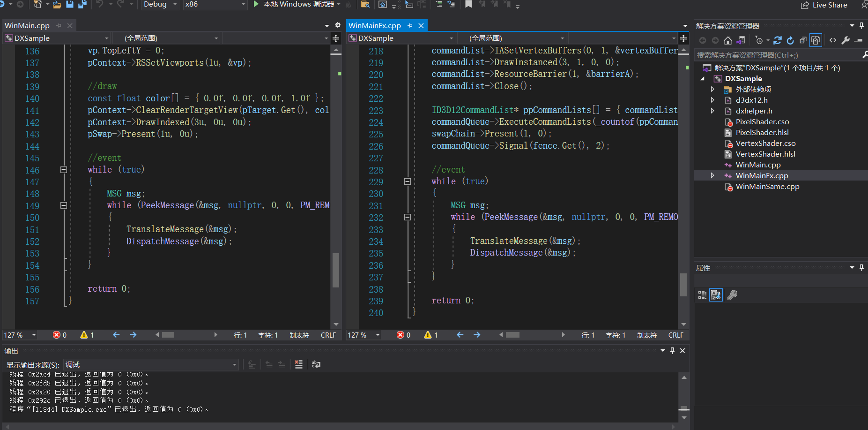Viewport: 868px width, 430px height.
Task: Switch to the WinMain.cpp tab
Action: coord(27,26)
